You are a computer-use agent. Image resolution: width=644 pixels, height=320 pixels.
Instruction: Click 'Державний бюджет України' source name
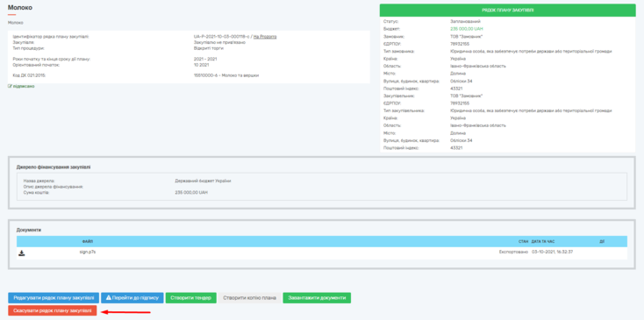[x=203, y=181]
